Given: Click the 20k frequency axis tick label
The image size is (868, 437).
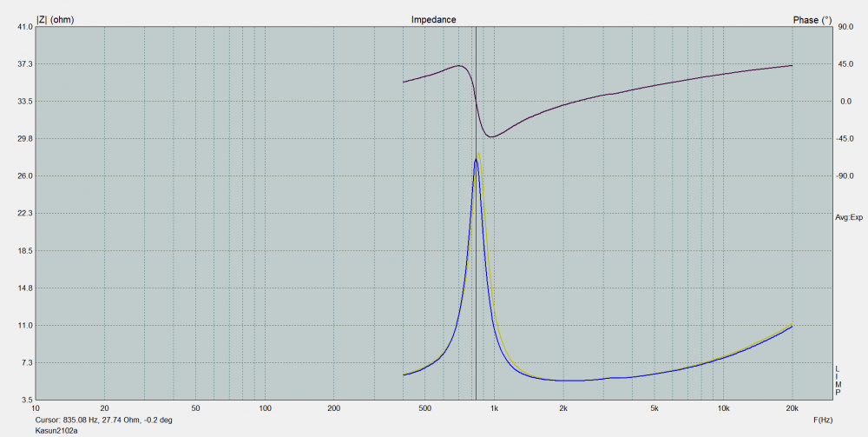Looking at the screenshot, I should click(x=792, y=407).
